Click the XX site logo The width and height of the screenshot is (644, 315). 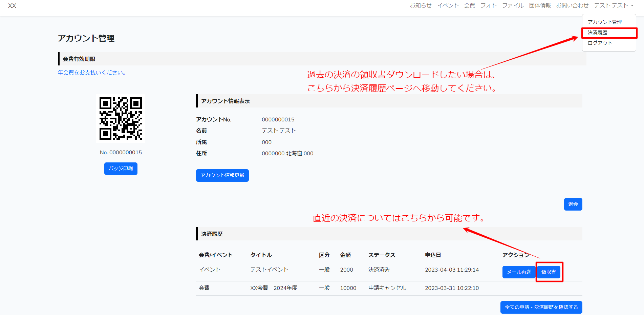[12, 6]
